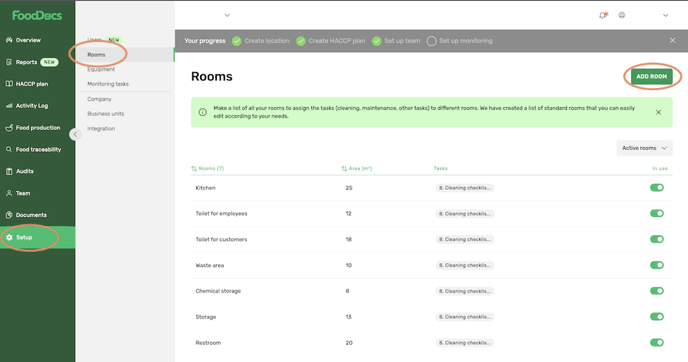The image size is (688, 362).
Task: Click Kitchen cleaning checklist tag
Action: [465, 188]
